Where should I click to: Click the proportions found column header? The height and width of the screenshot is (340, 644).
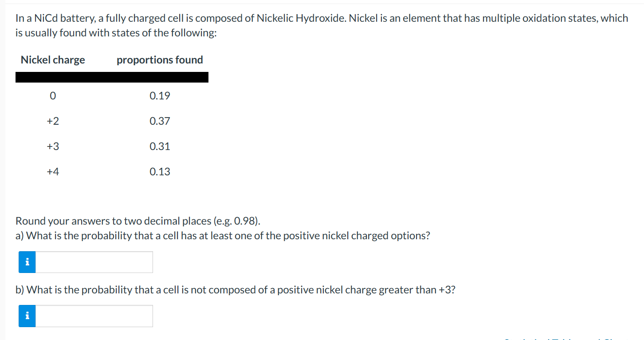[x=160, y=59]
